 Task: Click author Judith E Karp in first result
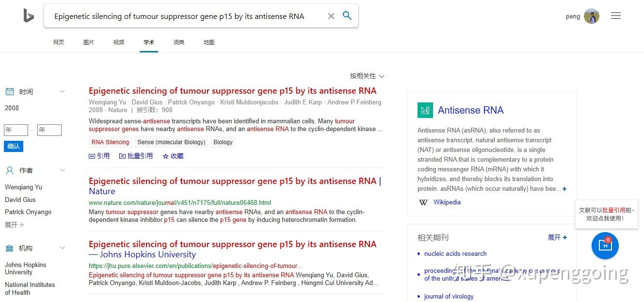303,102
